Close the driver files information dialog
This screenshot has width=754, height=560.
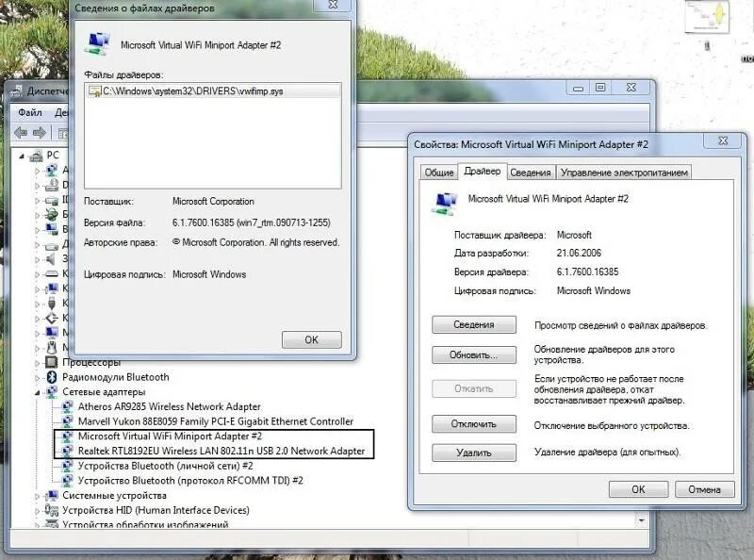pos(333,5)
